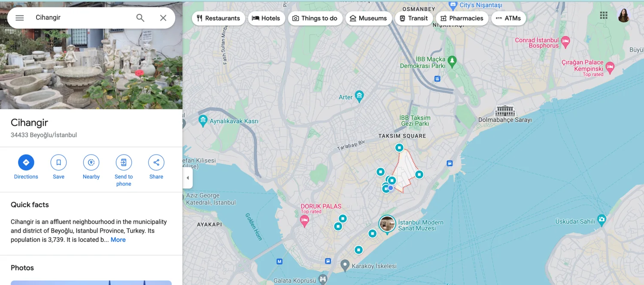Filter map by Restaurants

[x=219, y=18]
